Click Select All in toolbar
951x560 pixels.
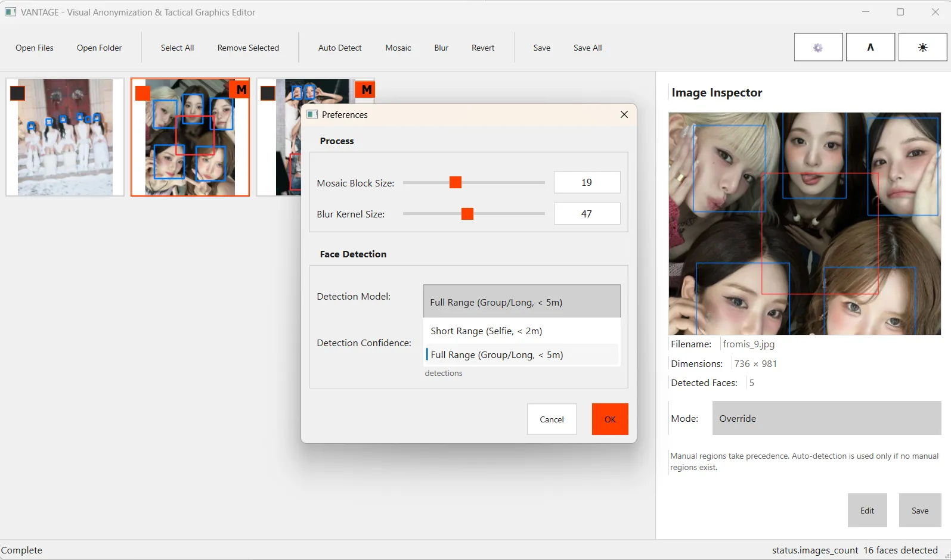pos(177,48)
